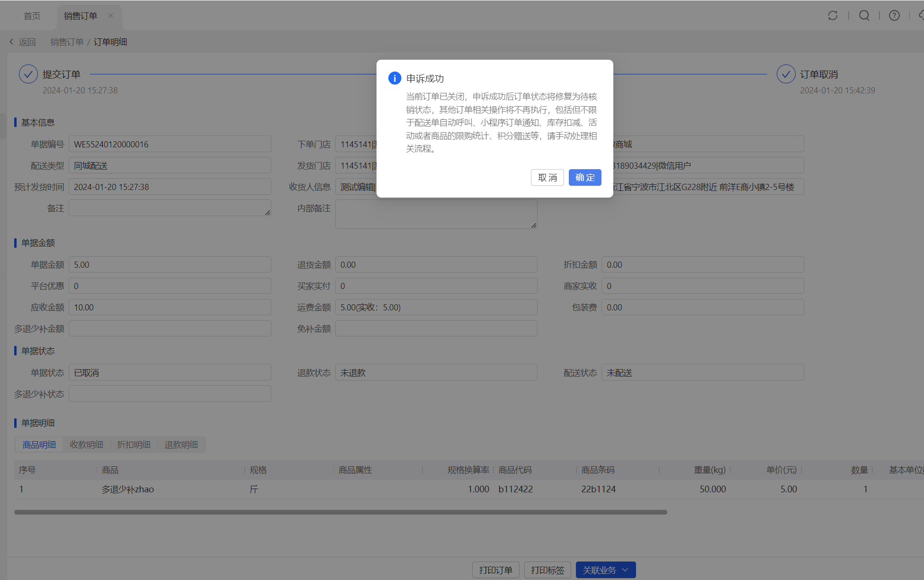Click the 收货人信息 field
This screenshot has height=580, width=924.
click(356, 187)
